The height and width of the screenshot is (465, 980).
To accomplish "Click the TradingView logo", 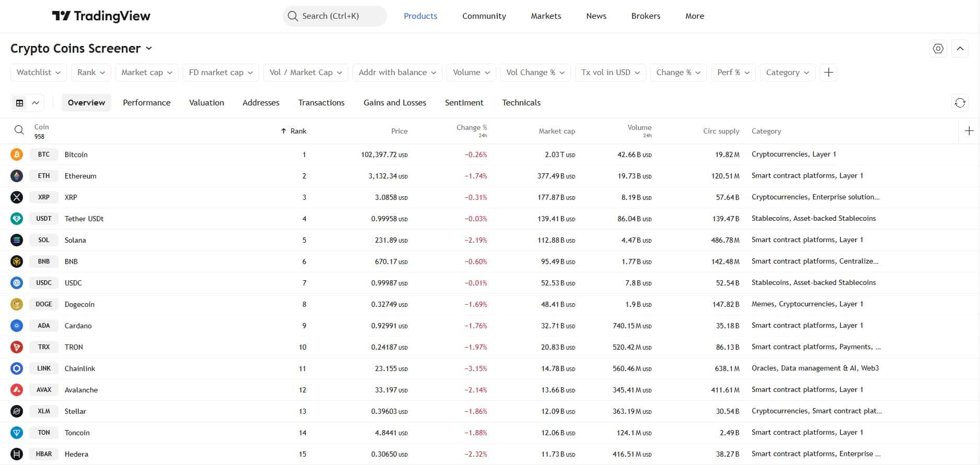I will pos(101,16).
